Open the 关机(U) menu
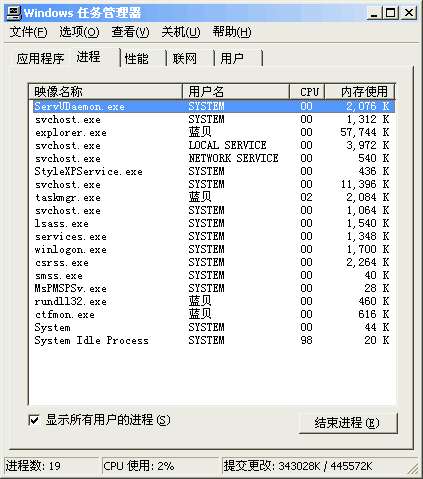Viewport: 423px width, 479px height. 181,32
